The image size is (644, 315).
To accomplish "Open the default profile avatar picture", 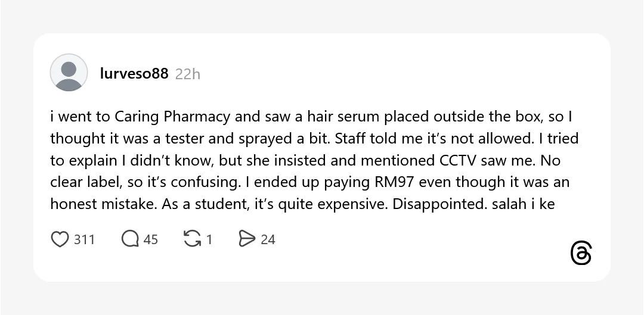I will coord(69,73).
